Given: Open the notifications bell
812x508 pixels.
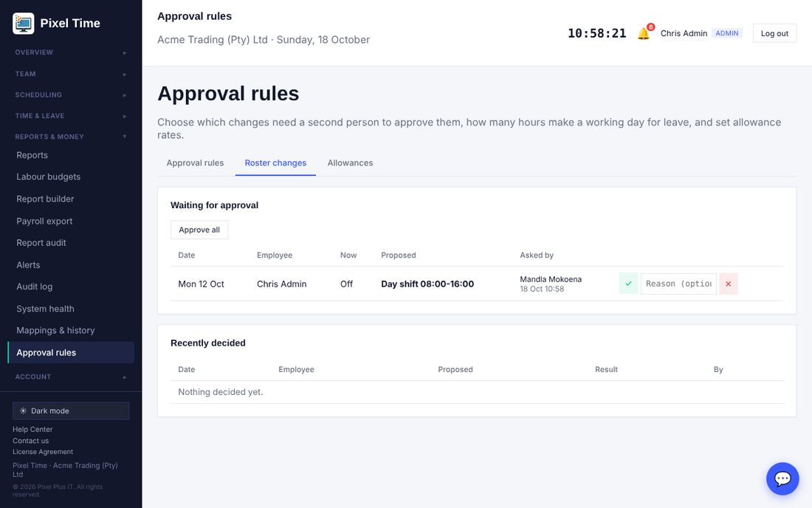Looking at the screenshot, I should point(644,34).
